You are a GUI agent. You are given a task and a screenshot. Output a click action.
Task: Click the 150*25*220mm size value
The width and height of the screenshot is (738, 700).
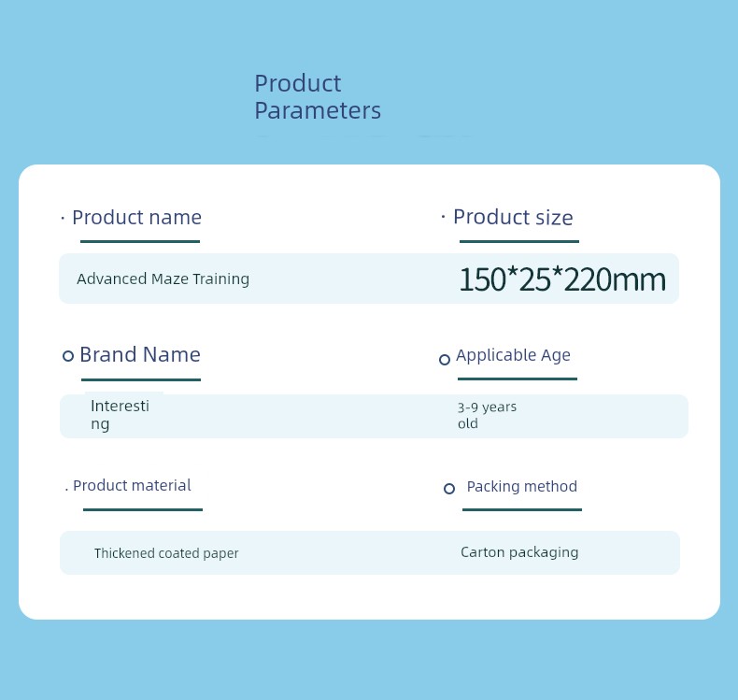point(562,279)
